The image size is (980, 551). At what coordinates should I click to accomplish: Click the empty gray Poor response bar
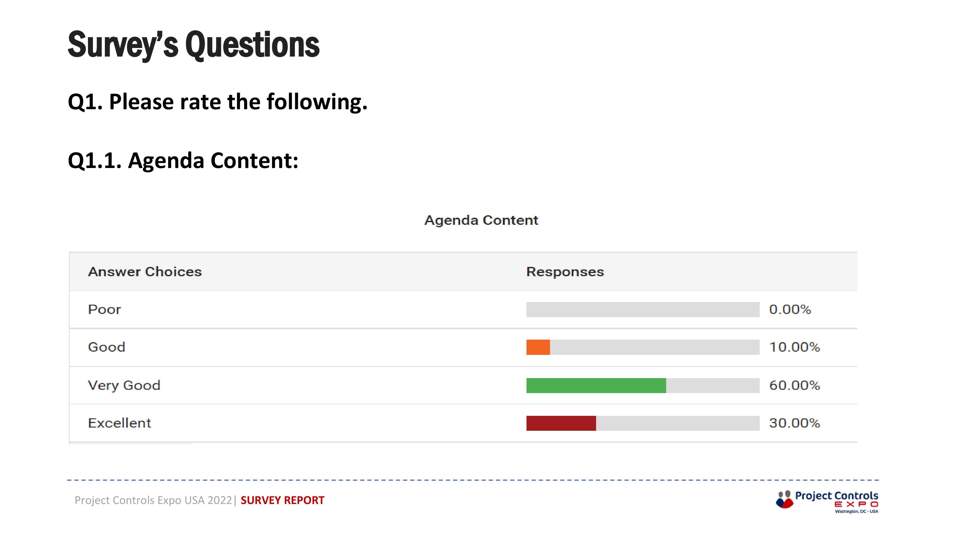(643, 310)
